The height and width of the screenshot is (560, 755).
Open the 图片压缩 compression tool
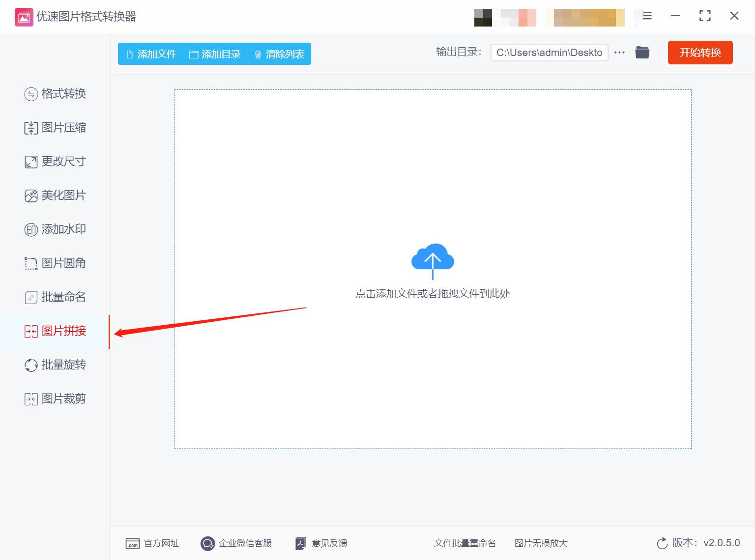[56, 128]
